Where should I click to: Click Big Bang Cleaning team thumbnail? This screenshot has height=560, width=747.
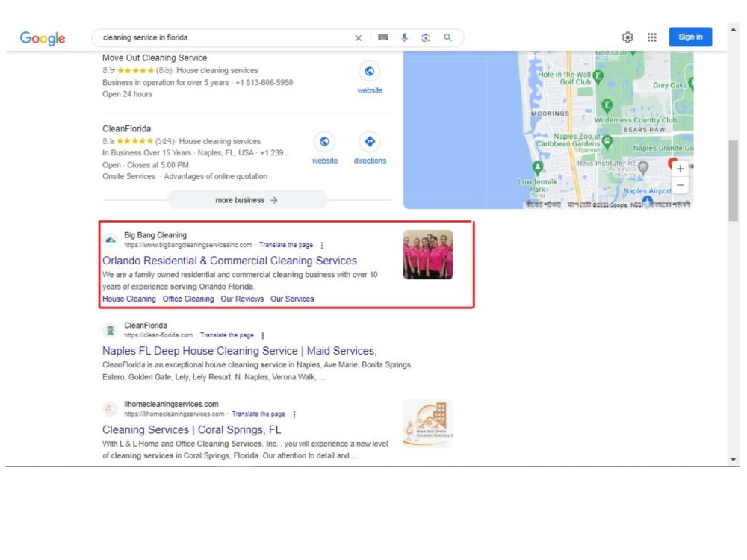click(428, 255)
